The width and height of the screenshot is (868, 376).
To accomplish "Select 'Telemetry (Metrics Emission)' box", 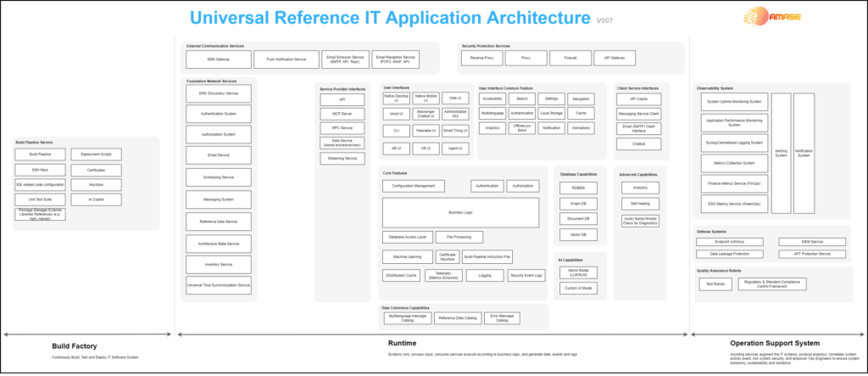I will [443, 275].
